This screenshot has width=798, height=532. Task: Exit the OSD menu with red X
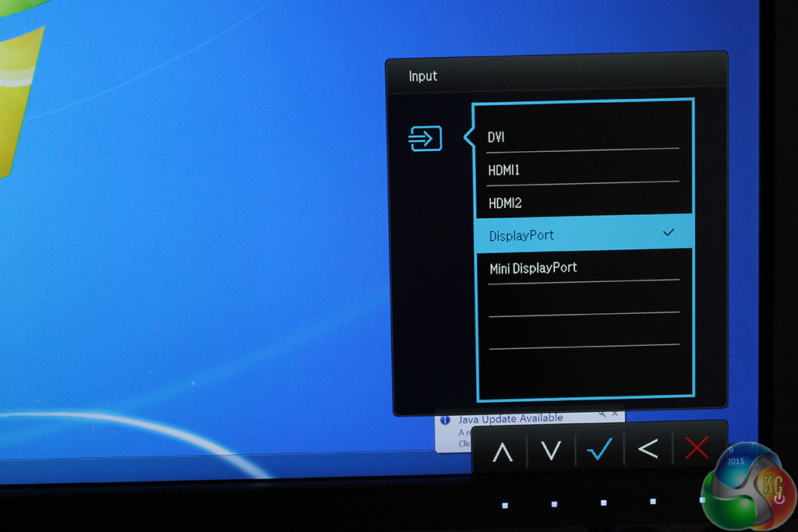click(x=696, y=448)
